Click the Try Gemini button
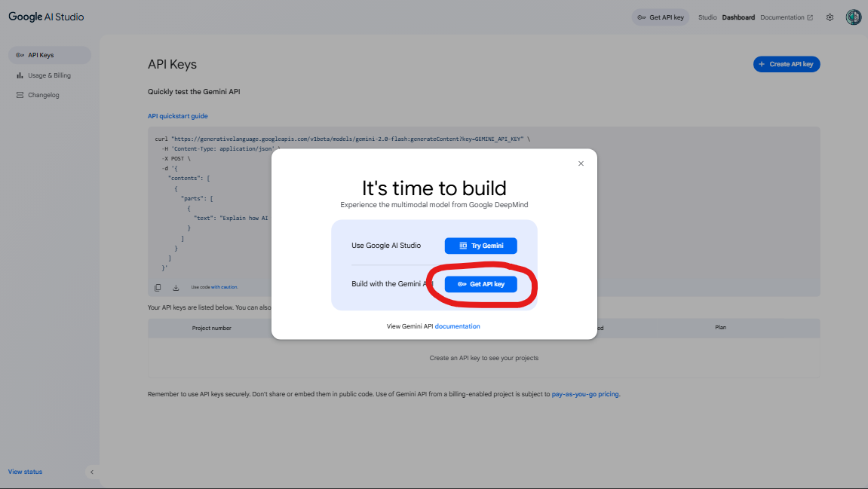The height and width of the screenshot is (489, 868). tap(480, 246)
